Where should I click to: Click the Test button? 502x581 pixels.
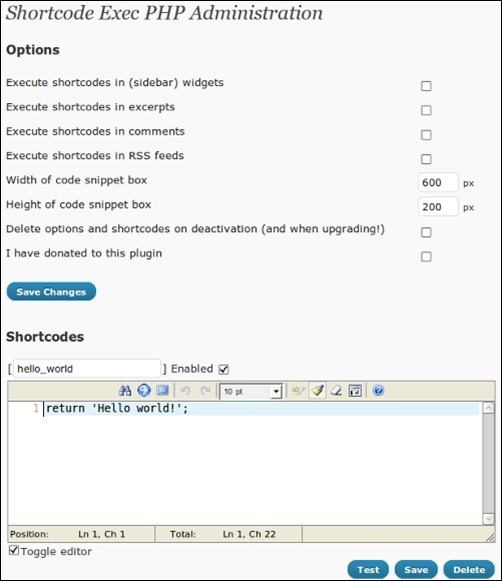tap(368, 570)
